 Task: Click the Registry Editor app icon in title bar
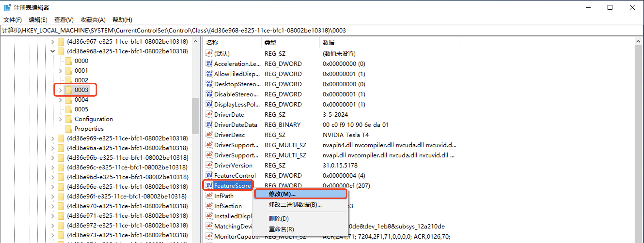click(7, 8)
